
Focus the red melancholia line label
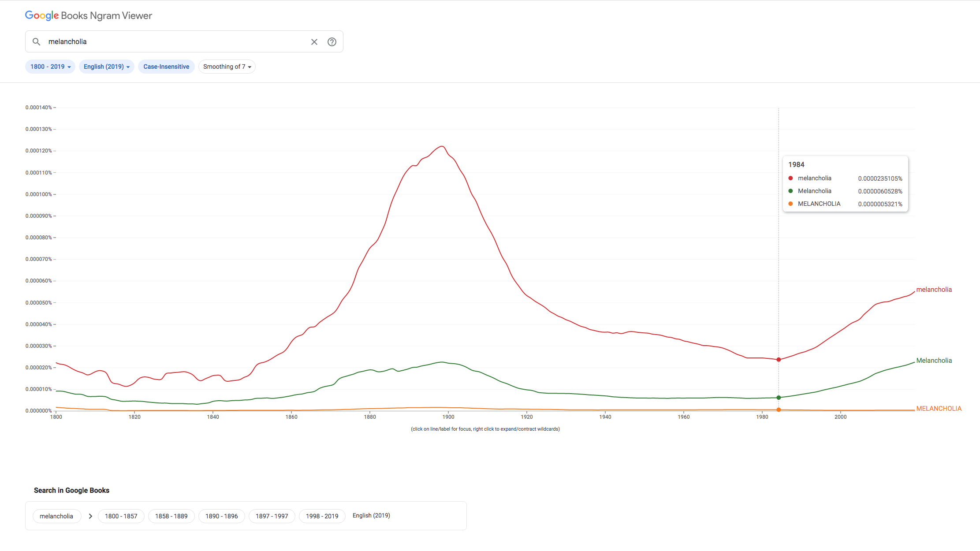tap(934, 290)
